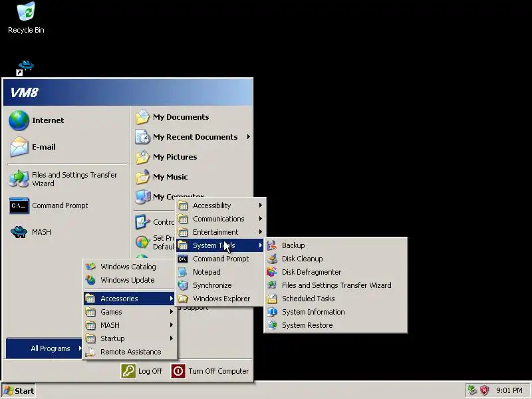This screenshot has height=399, width=532.
Task: Launch Backup from System Tools
Action: [x=335, y=245]
